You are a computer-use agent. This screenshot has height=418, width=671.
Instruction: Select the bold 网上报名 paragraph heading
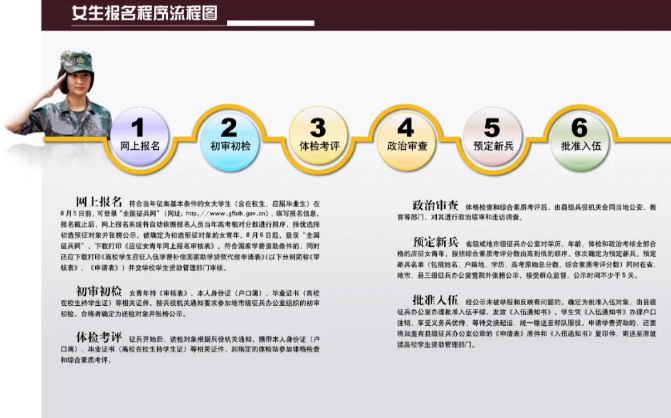[99, 201]
